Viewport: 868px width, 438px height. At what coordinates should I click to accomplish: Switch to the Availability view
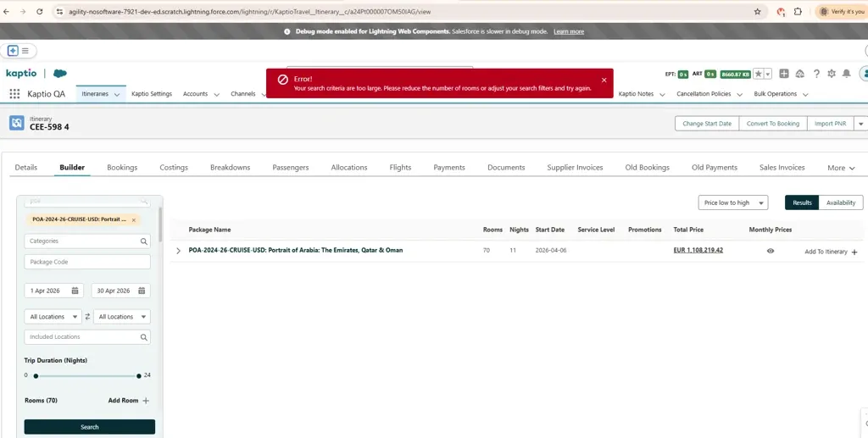(x=840, y=202)
